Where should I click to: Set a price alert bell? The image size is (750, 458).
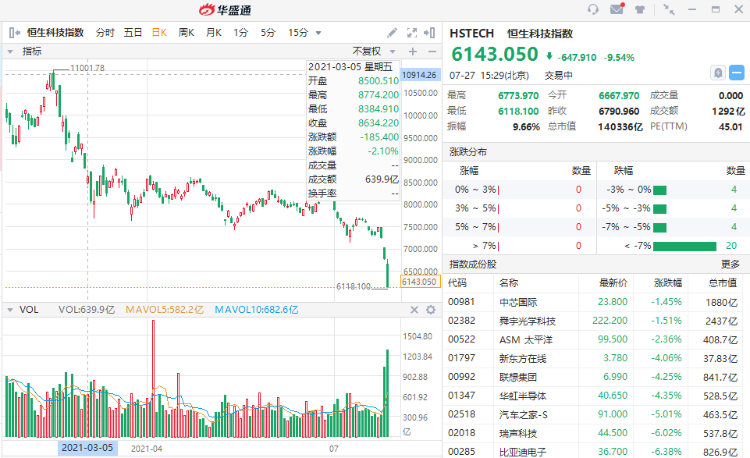718,73
